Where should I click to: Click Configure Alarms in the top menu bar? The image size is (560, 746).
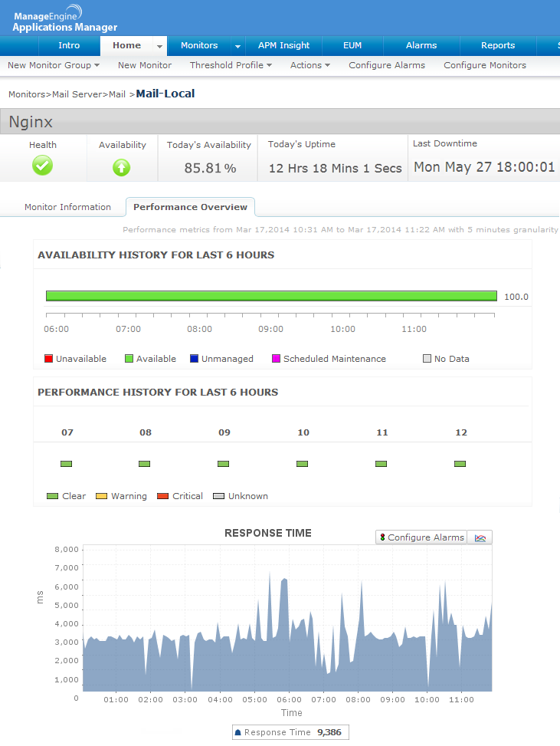[x=387, y=65]
